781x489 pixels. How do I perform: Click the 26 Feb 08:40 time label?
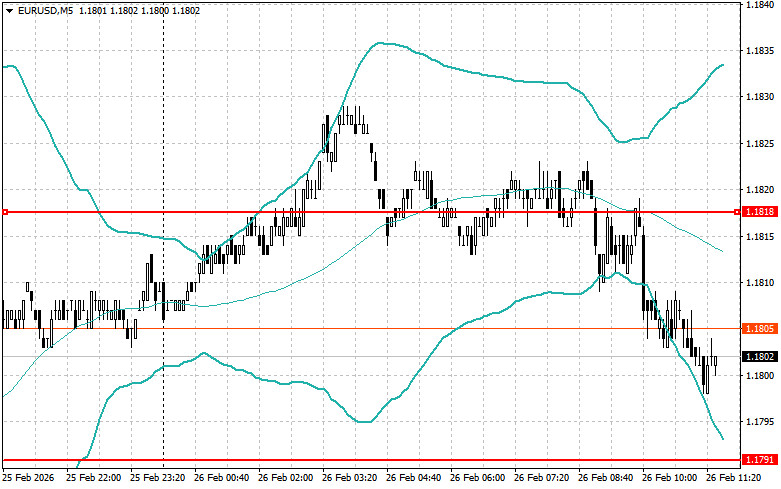605,478
